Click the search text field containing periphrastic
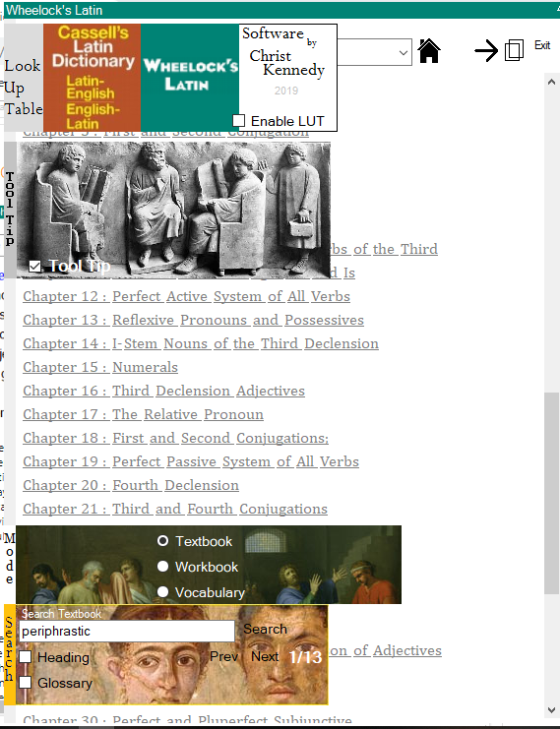The width and height of the screenshot is (560, 729). click(x=127, y=632)
